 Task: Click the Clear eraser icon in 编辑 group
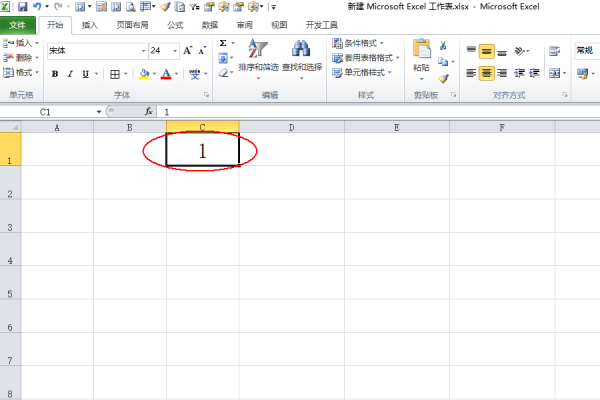(x=223, y=73)
